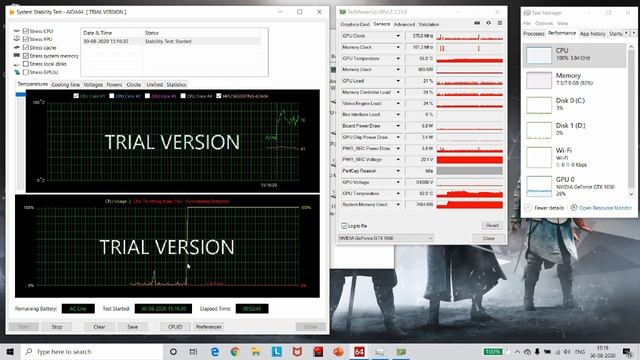Select Disk 1 (D:) in Task Manager

[x=576, y=130]
